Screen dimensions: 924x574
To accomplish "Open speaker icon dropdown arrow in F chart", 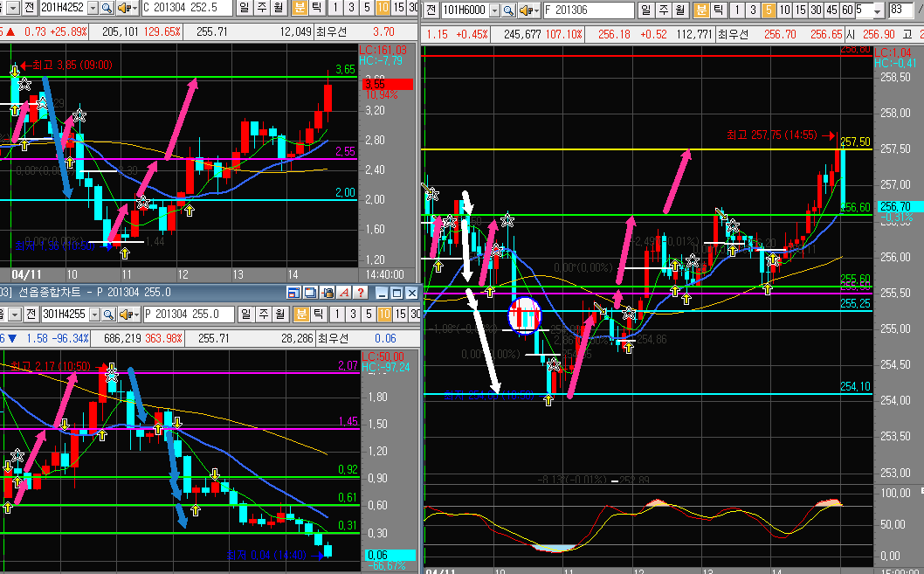I will point(537,10).
